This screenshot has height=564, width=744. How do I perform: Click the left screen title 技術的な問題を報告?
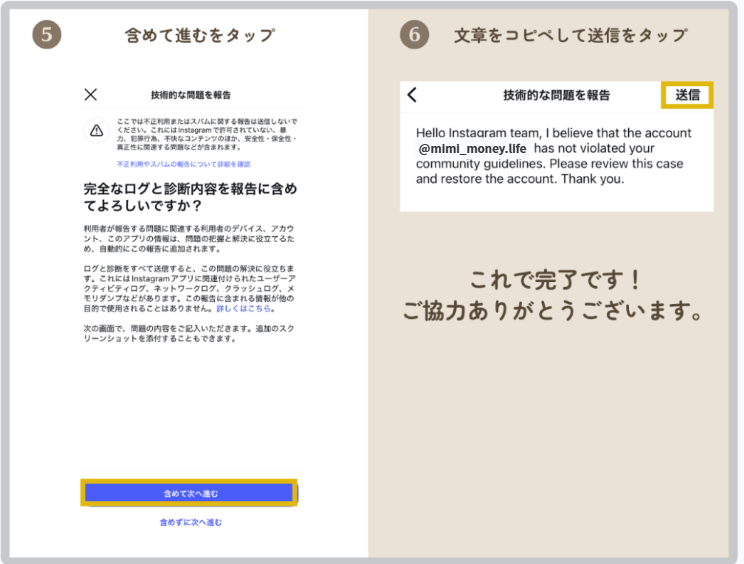pyautogui.click(x=190, y=95)
